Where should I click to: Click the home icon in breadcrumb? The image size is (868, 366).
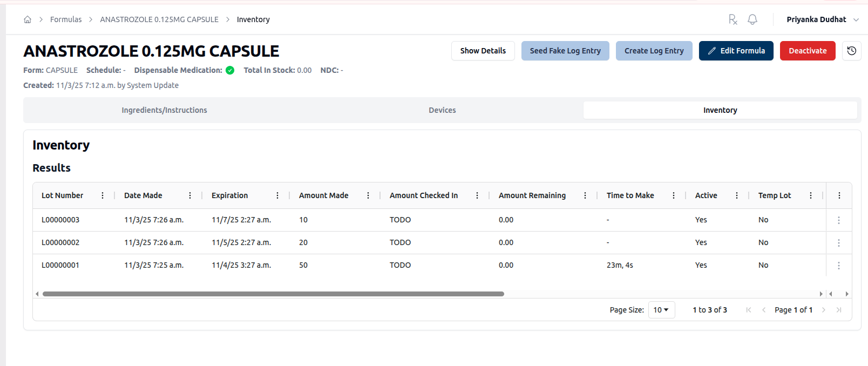point(28,19)
